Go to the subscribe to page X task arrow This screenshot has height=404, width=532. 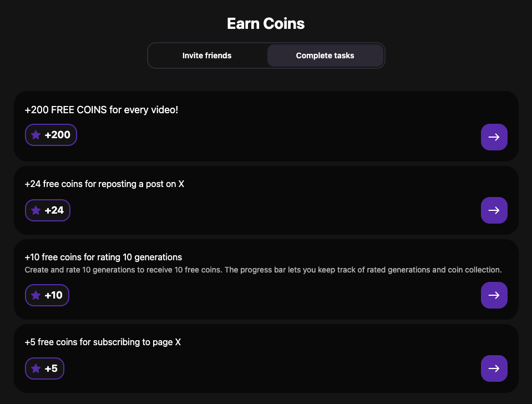pos(494,368)
